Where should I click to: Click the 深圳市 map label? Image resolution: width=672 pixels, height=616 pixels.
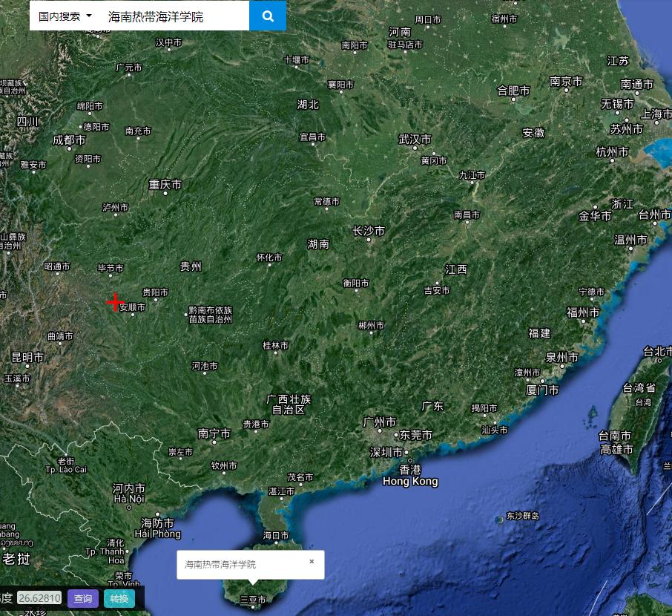[x=386, y=452]
